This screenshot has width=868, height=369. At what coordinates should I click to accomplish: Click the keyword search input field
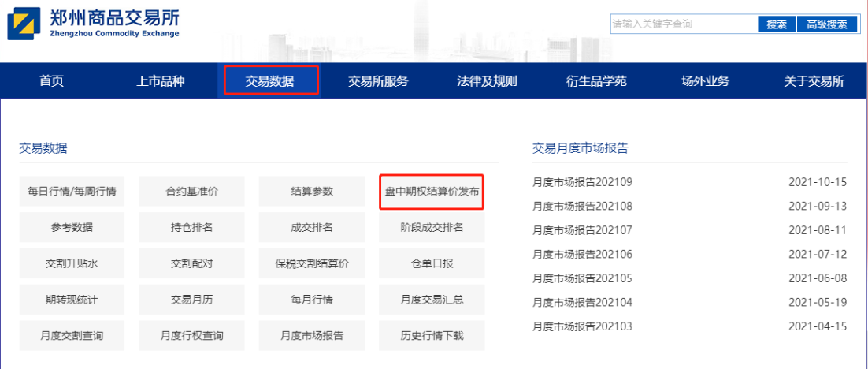coord(682,24)
